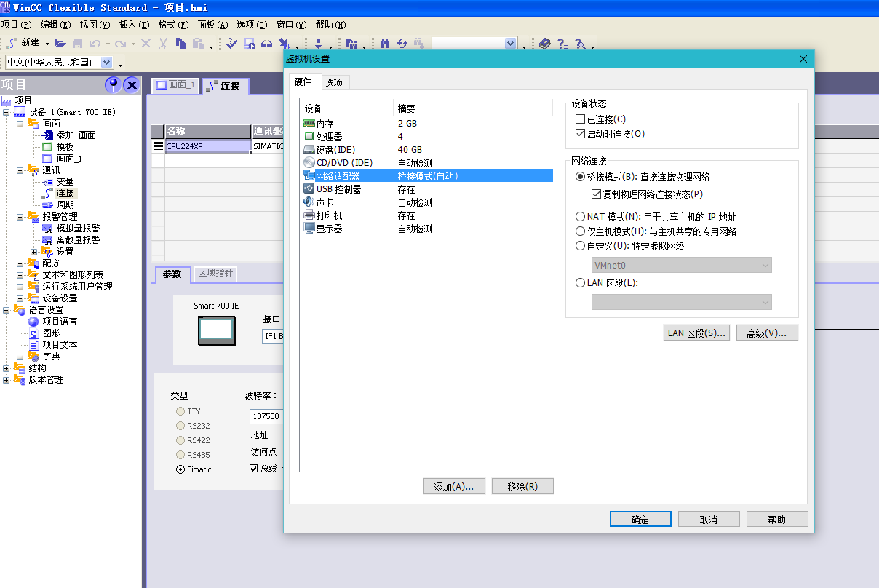The width and height of the screenshot is (879, 588).
Task: Select 内存 memory device in hardware list
Action: pyautogui.click(x=426, y=124)
